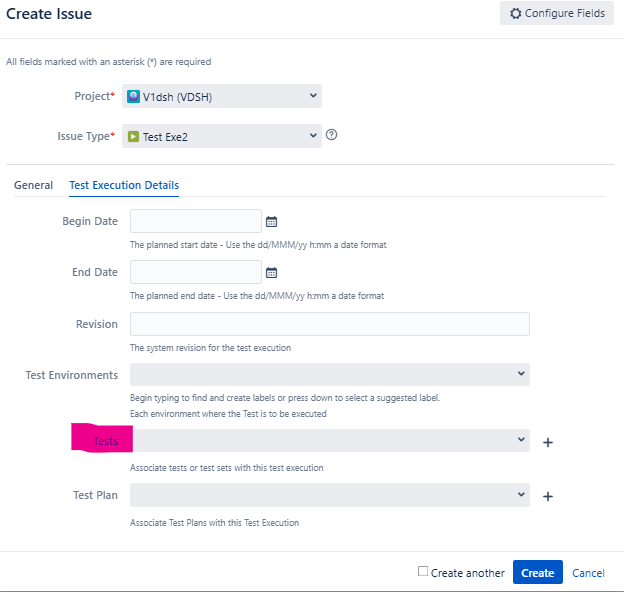Open the Tests dropdown list
Viewport: 624px width, 592px height.
(x=520, y=440)
